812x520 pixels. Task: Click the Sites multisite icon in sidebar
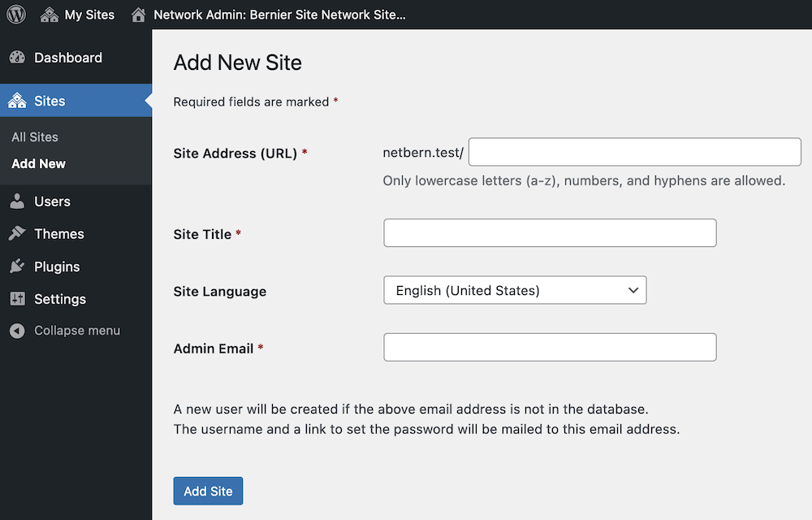17,101
